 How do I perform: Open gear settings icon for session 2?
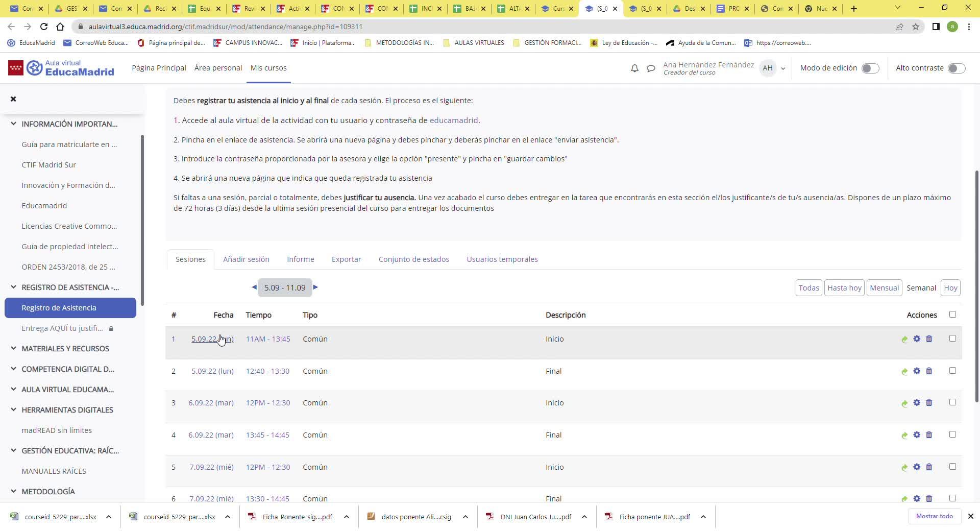click(x=917, y=371)
